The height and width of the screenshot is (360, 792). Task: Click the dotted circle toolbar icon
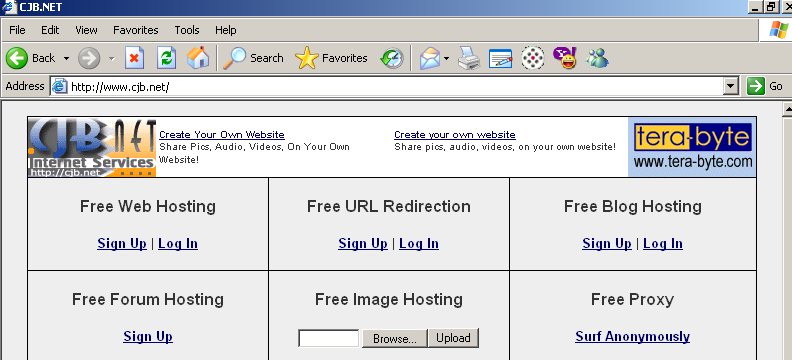tap(532, 58)
